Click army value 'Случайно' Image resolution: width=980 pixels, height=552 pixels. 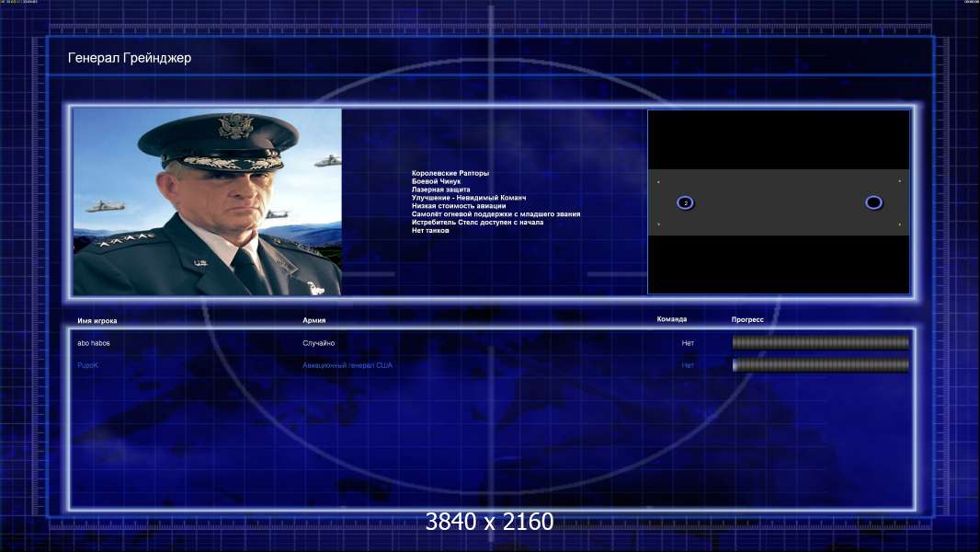click(x=319, y=343)
